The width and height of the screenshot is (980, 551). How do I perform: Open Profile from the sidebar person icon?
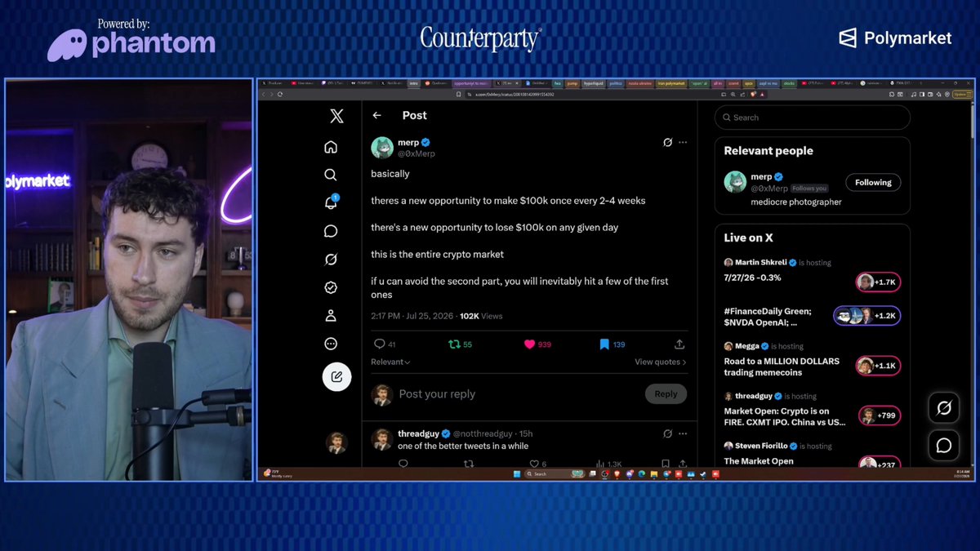(331, 316)
